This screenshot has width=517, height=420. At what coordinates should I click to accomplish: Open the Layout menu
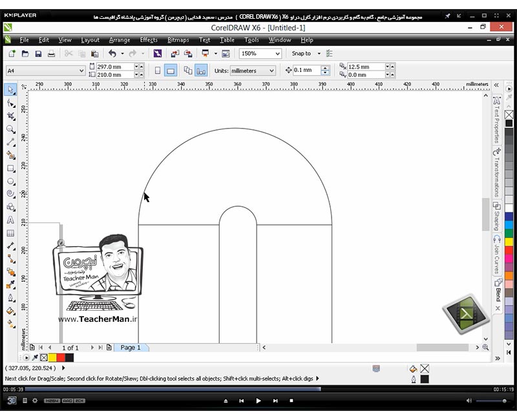90,40
